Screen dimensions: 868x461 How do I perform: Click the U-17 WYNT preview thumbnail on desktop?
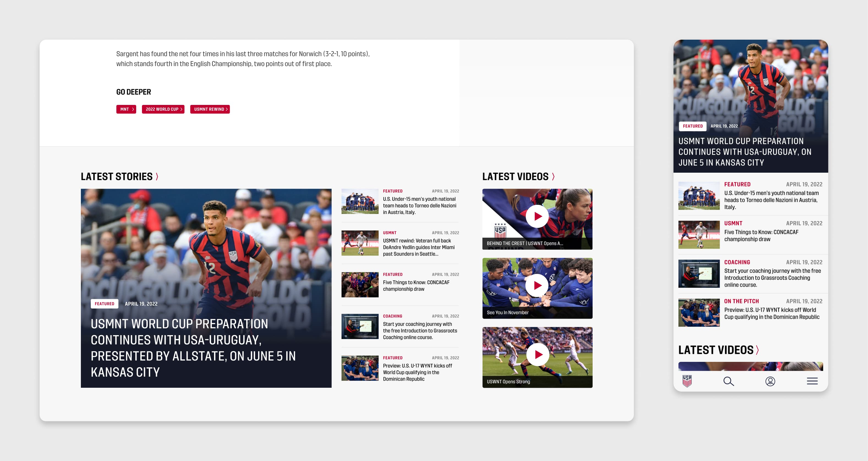click(x=360, y=368)
